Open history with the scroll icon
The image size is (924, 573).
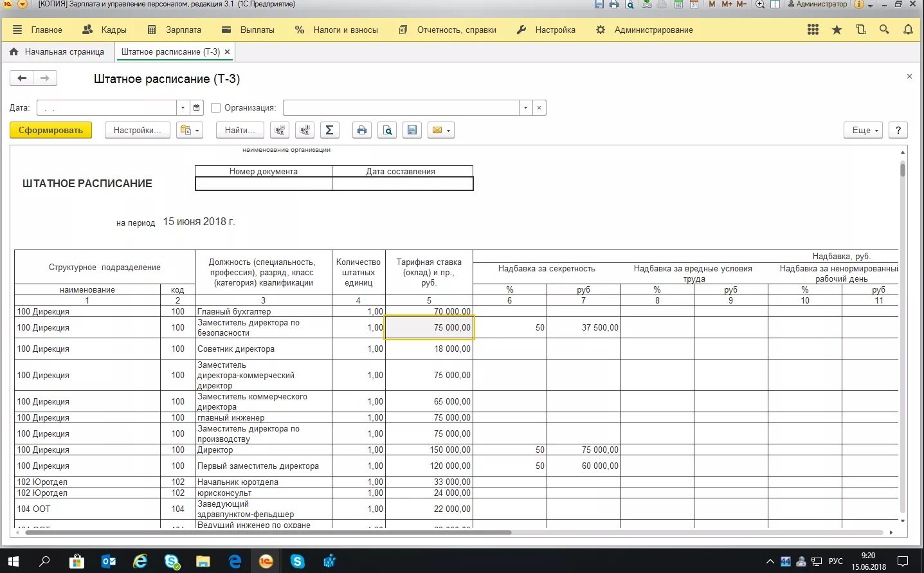point(861,30)
